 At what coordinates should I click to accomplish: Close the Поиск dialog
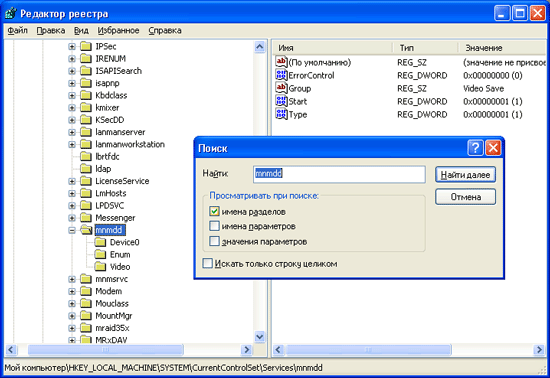point(493,148)
